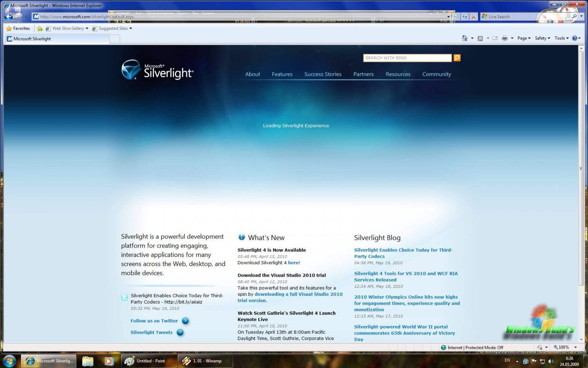This screenshot has height=368, width=588.
Task: Open Windows Media Player from the taskbar
Action: [109, 361]
